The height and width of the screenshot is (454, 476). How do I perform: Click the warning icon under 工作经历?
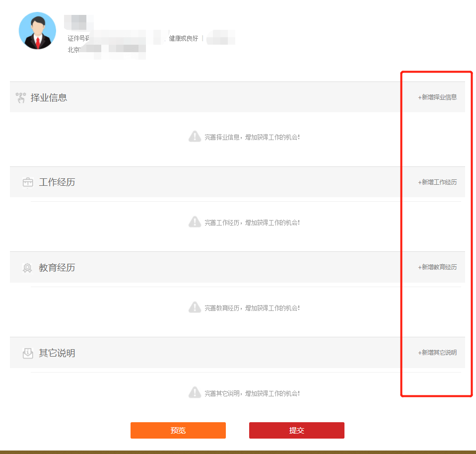[x=195, y=222]
